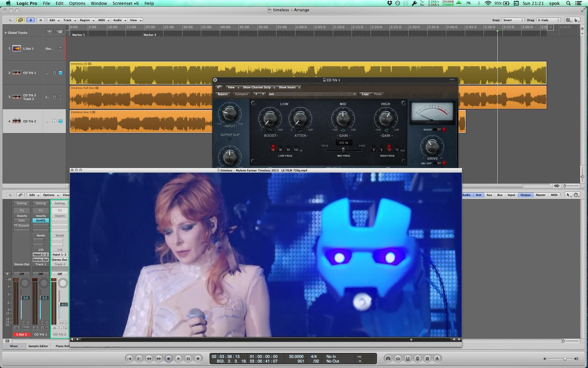This screenshot has height=368, width=588.
Task: Click the Bnce button on L Out 1 strip
Action: (x=26, y=328)
